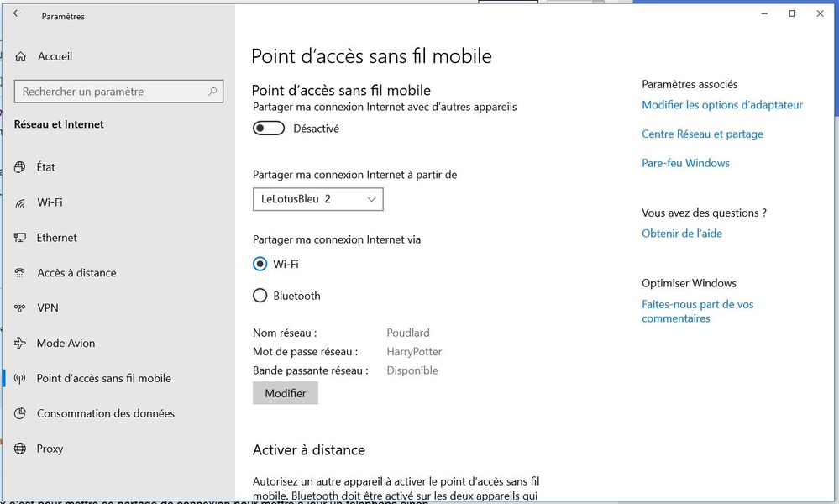The image size is (839, 504).
Task: Open Consommation des données section
Action: 105,413
